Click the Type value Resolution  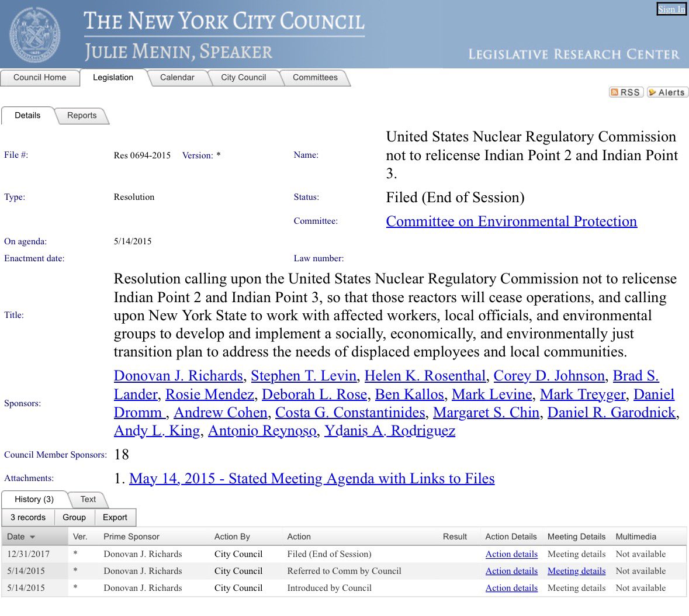[x=134, y=198]
